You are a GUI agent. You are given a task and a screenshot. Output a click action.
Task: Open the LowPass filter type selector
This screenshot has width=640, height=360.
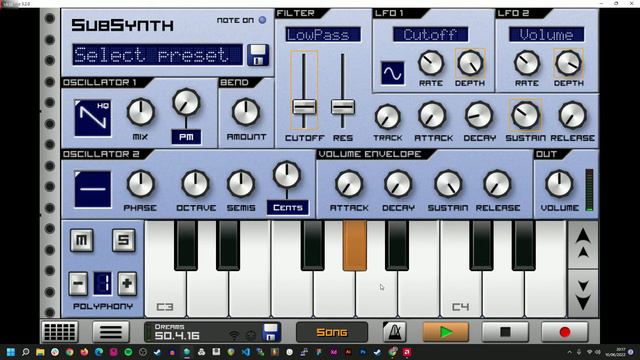pos(323,35)
